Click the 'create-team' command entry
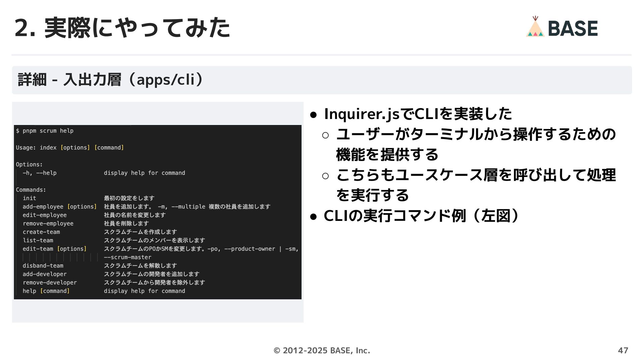 pyautogui.click(x=41, y=232)
